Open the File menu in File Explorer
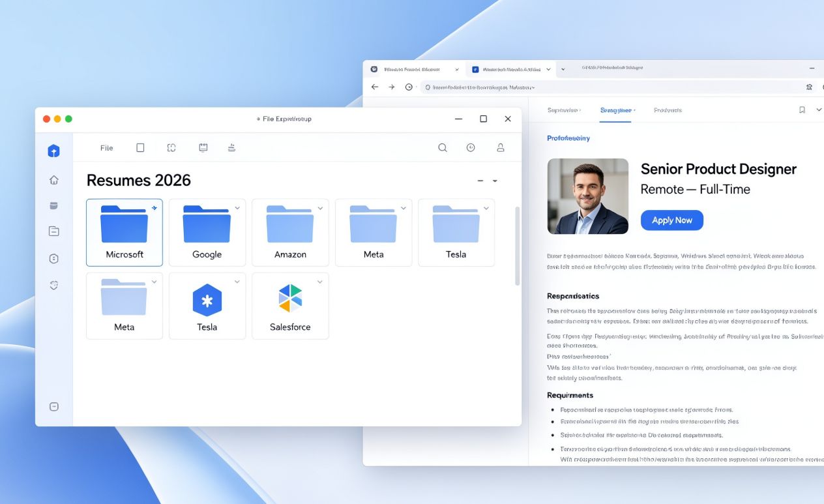Viewport: 824px width, 504px height. [x=107, y=148]
